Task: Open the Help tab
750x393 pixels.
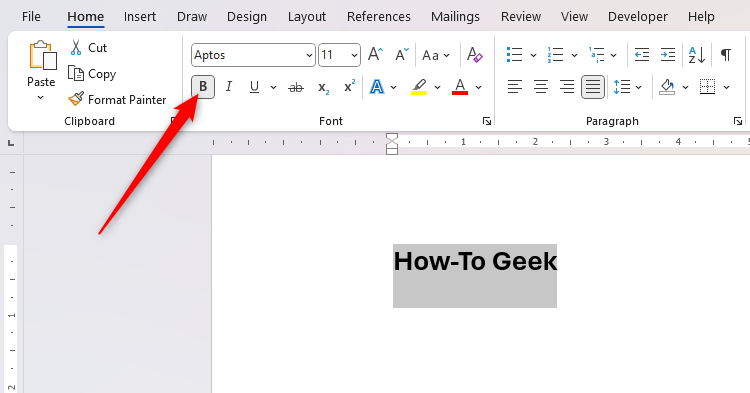Action: 701,17
